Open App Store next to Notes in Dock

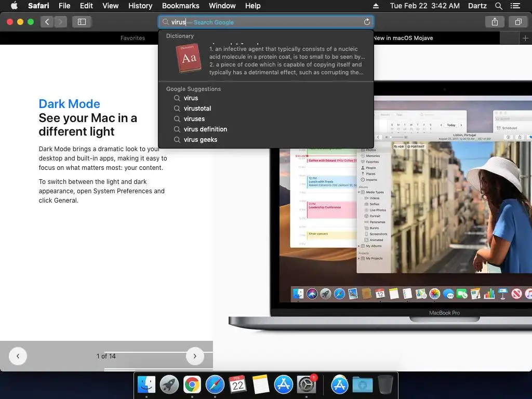point(283,385)
